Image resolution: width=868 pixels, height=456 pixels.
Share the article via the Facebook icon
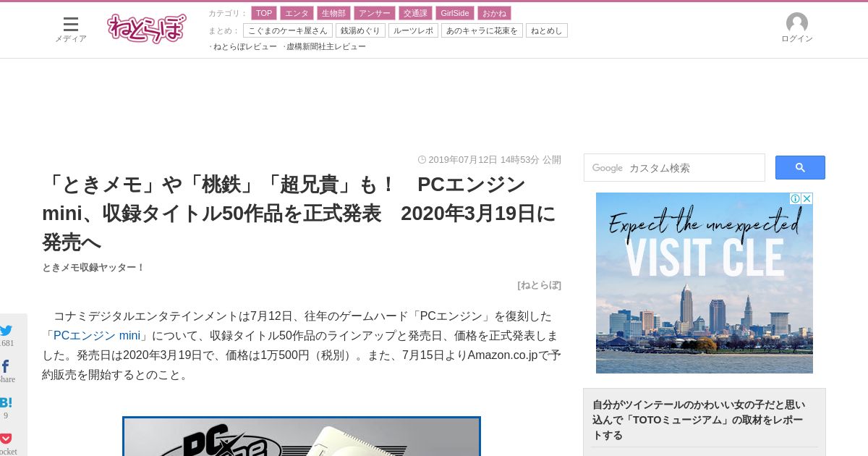coord(6,366)
